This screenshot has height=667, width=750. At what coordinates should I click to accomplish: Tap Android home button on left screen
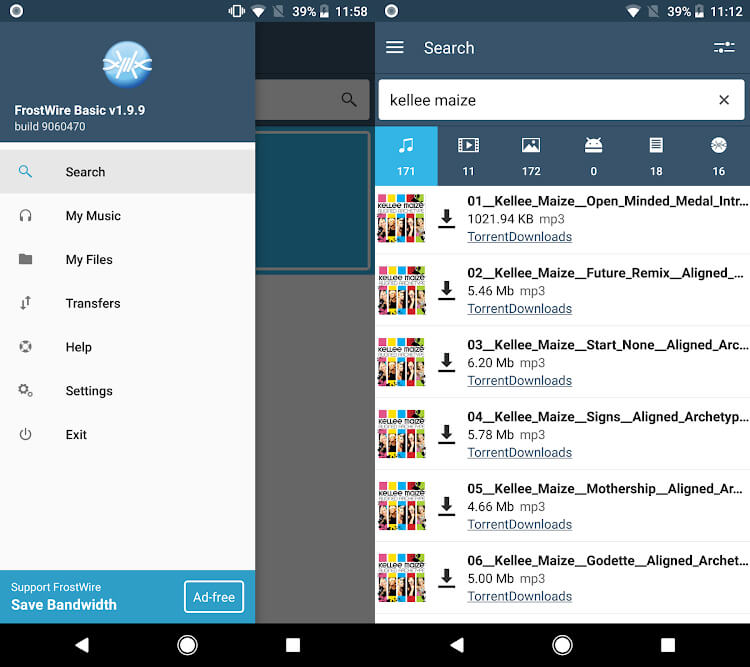[x=187, y=645]
